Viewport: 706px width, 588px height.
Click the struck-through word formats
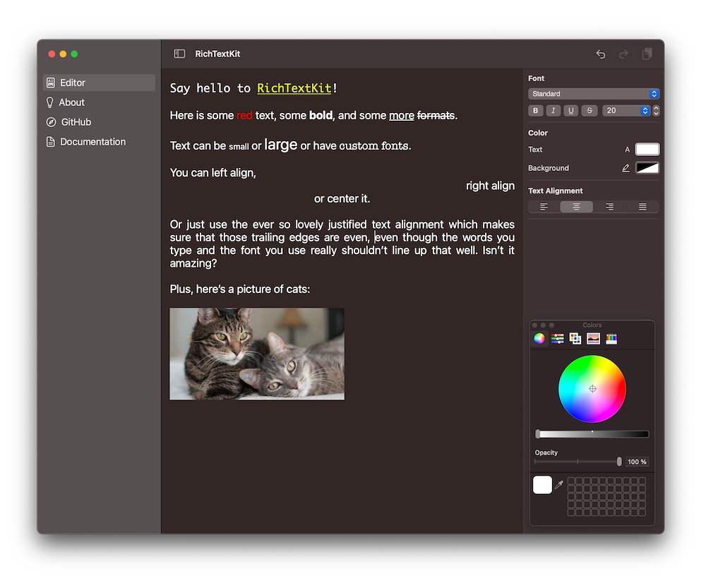(x=436, y=116)
